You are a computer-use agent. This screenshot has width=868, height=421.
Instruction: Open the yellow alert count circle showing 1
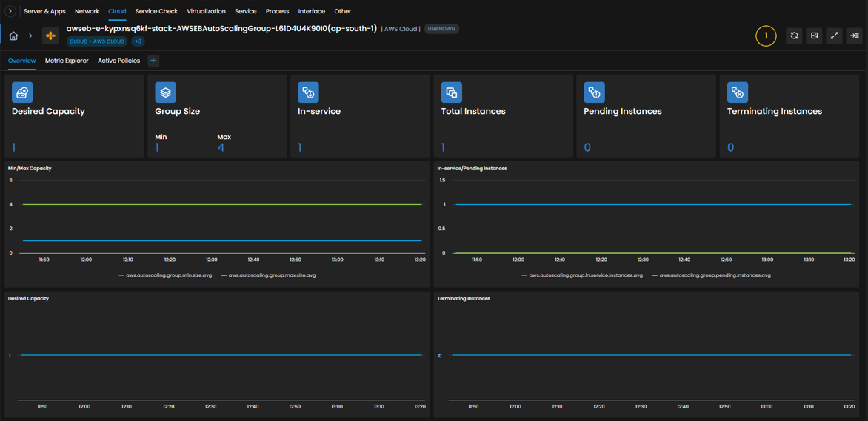point(766,36)
